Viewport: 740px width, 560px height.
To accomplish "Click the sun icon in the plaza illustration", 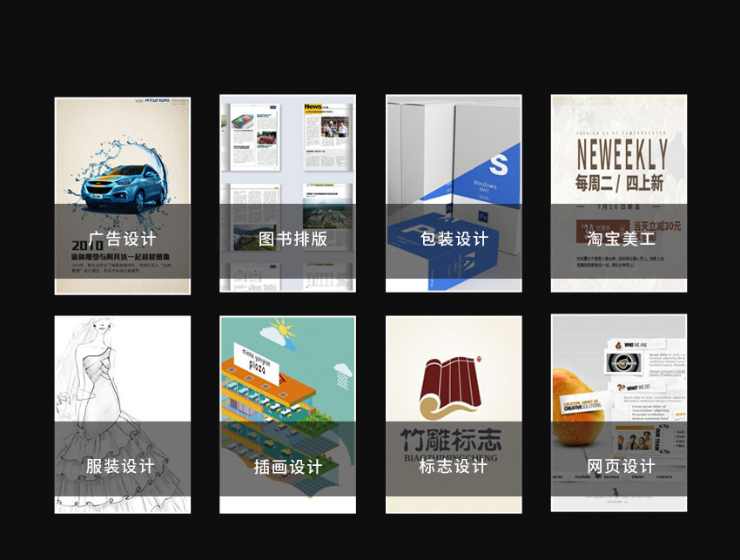I will click(x=281, y=330).
